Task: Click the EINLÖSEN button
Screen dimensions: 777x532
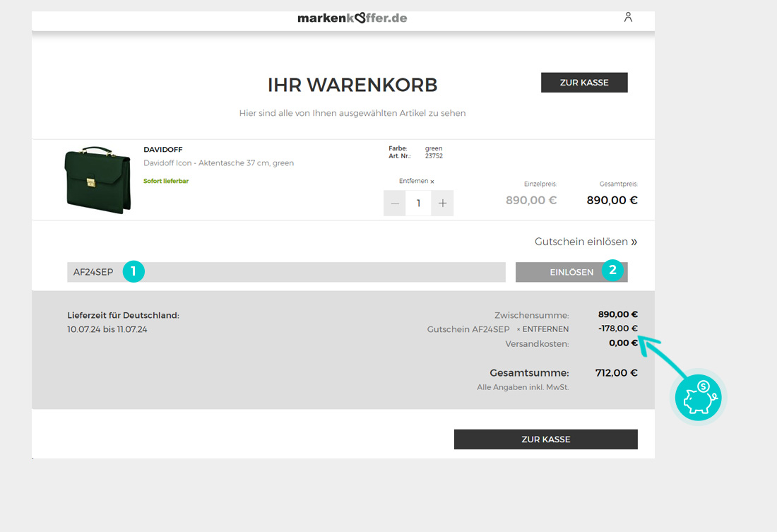Action: [571, 272]
